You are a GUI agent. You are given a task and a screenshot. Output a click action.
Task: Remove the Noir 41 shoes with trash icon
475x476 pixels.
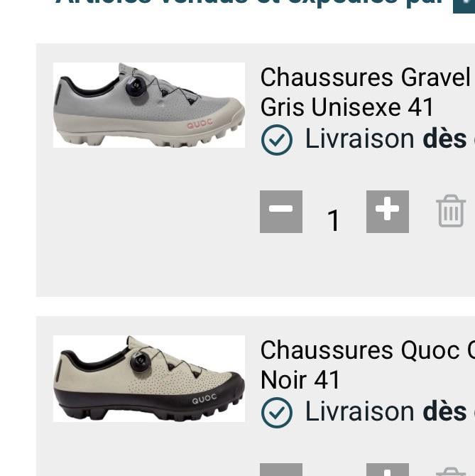pos(451,472)
